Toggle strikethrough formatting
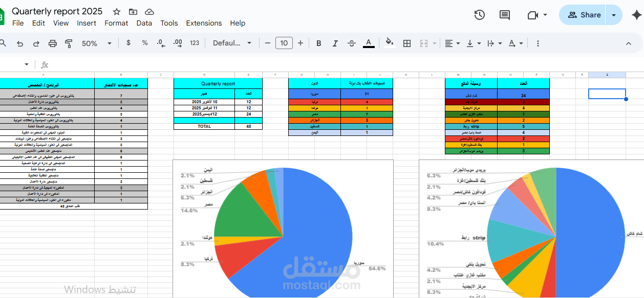This screenshot has width=644, height=298. (x=352, y=43)
